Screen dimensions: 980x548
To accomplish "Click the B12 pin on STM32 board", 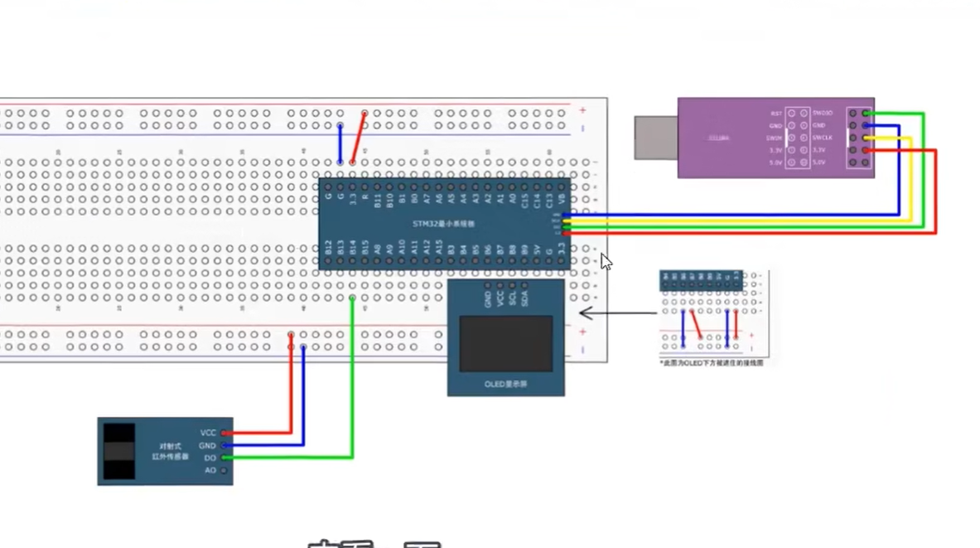I will 329,248.
